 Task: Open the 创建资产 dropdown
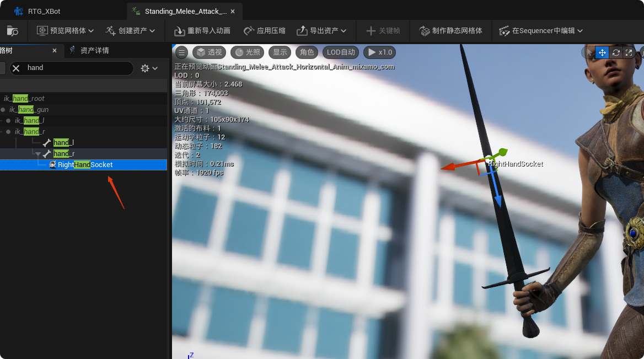pyautogui.click(x=130, y=31)
